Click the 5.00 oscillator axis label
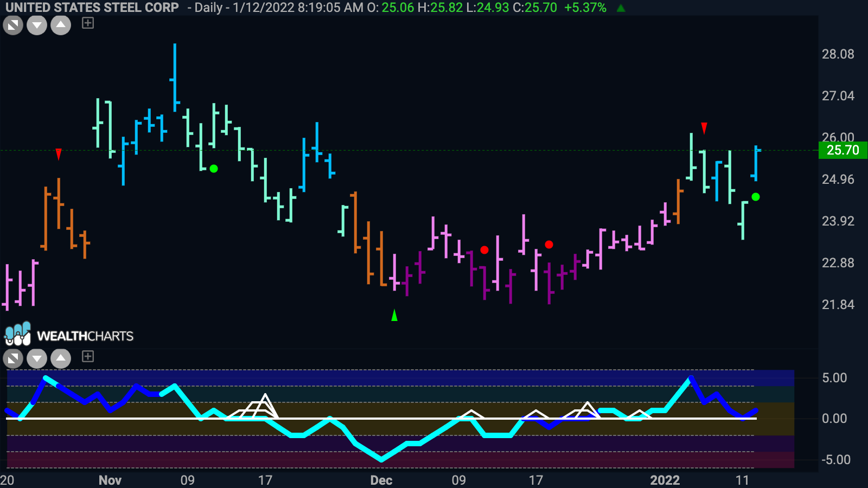This screenshot has width=868, height=488. [x=834, y=378]
